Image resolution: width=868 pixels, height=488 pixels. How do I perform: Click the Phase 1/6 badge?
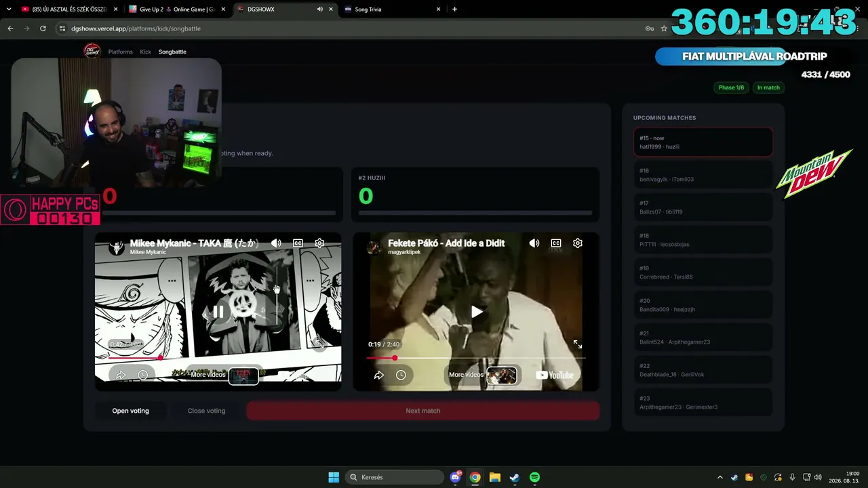click(x=731, y=87)
